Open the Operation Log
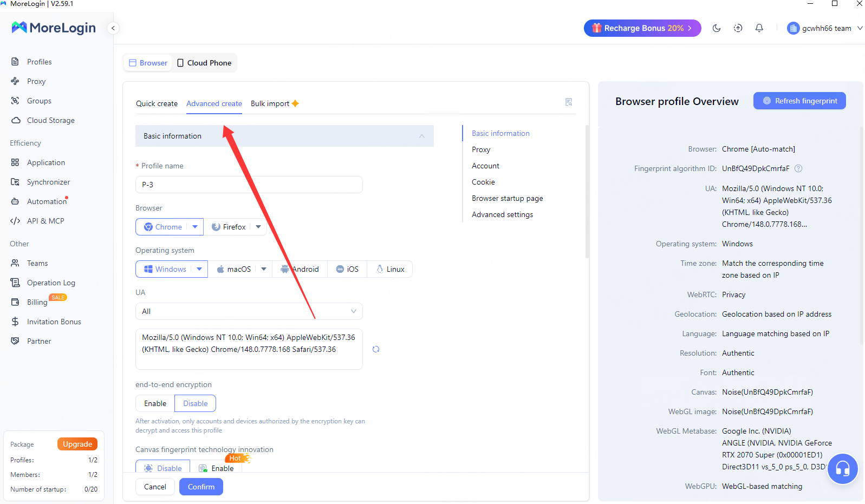This screenshot has height=504, width=865. tap(51, 283)
